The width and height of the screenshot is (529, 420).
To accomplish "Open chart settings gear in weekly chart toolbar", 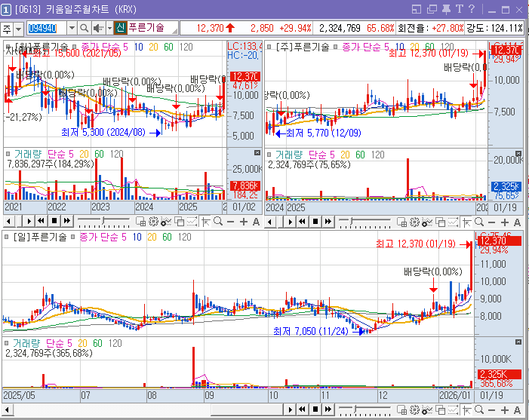I will point(414,222).
